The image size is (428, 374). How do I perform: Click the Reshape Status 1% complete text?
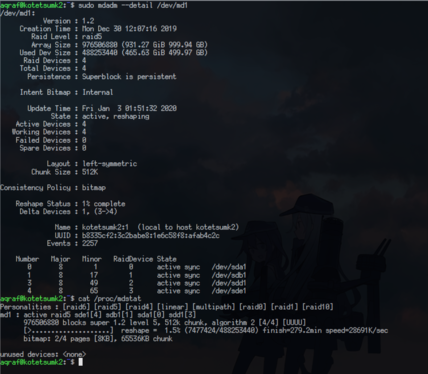[104, 204]
